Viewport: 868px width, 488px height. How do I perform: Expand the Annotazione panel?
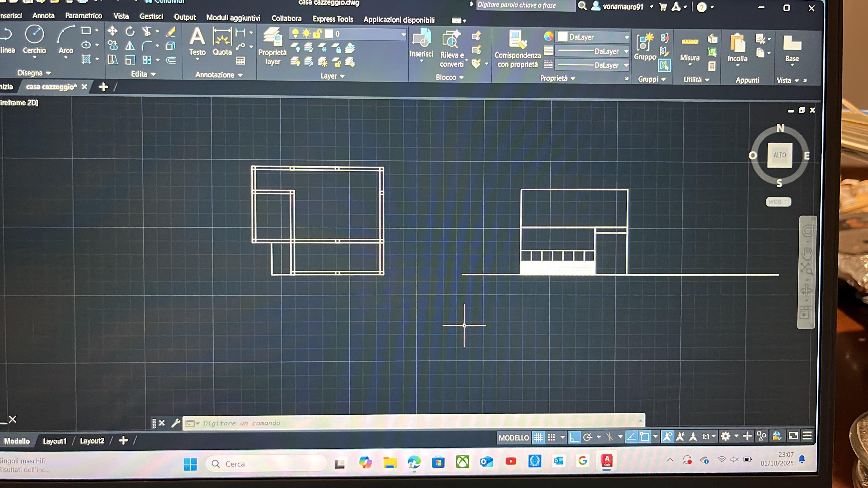pos(219,75)
